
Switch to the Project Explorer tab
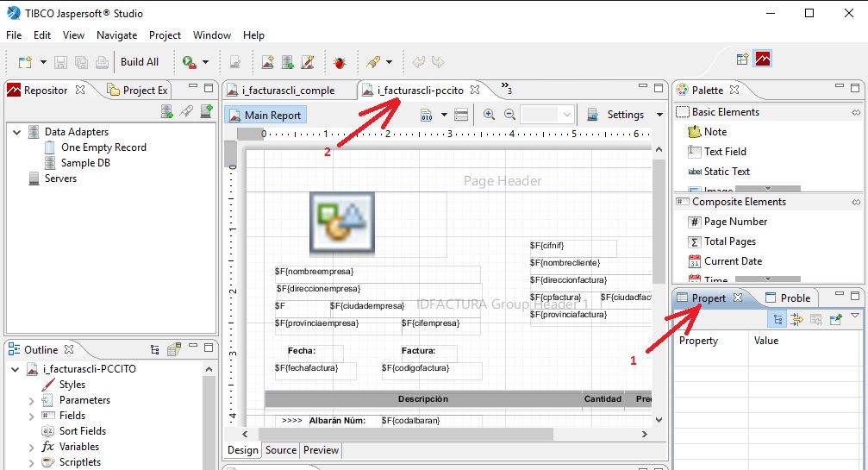click(x=139, y=91)
